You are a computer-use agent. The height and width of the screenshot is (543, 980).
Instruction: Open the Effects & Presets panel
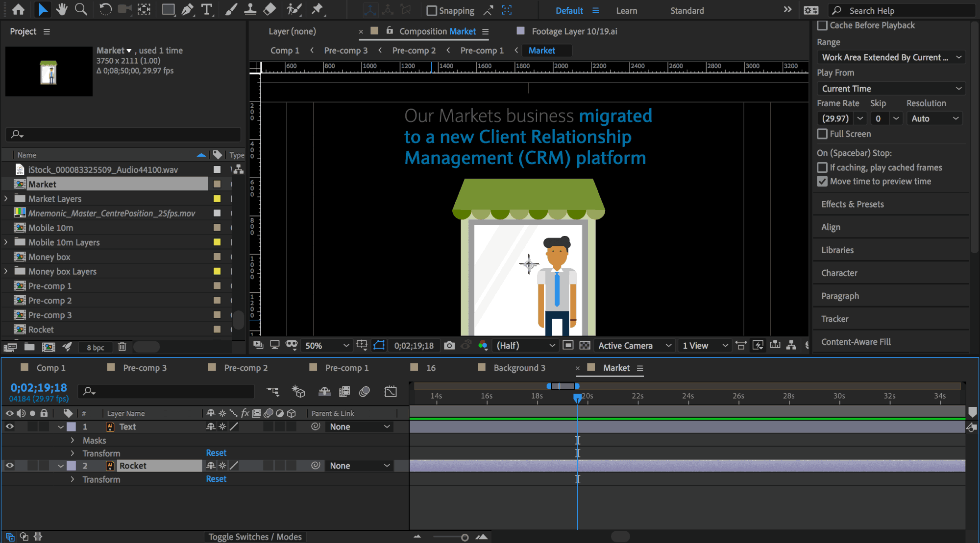853,204
